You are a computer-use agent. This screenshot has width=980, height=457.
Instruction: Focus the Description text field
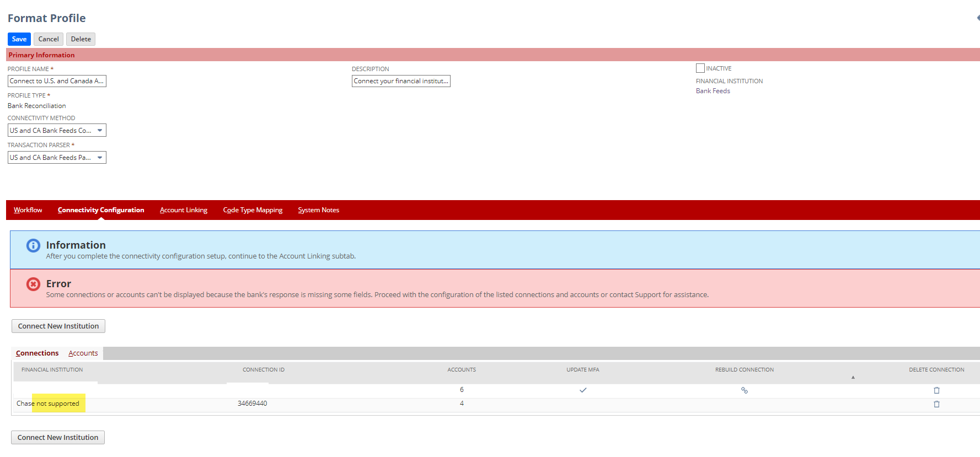[x=401, y=81]
